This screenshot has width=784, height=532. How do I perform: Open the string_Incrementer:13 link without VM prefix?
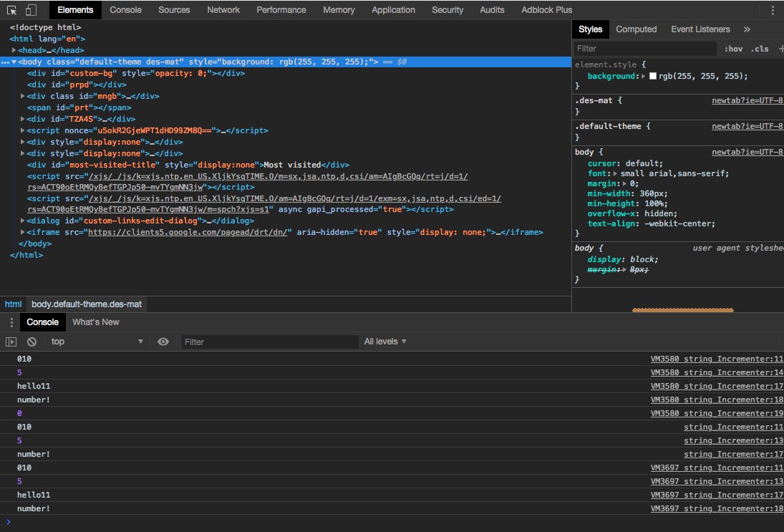(733, 440)
